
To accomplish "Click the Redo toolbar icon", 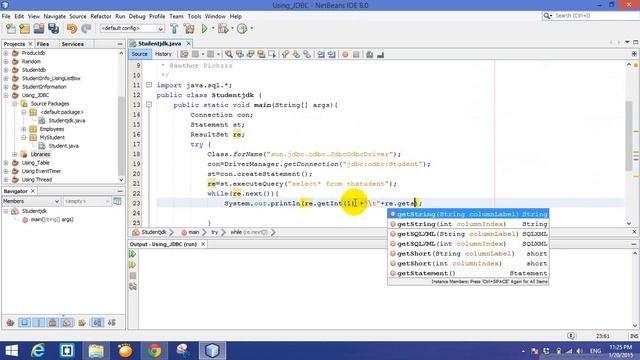I will click(x=86, y=29).
